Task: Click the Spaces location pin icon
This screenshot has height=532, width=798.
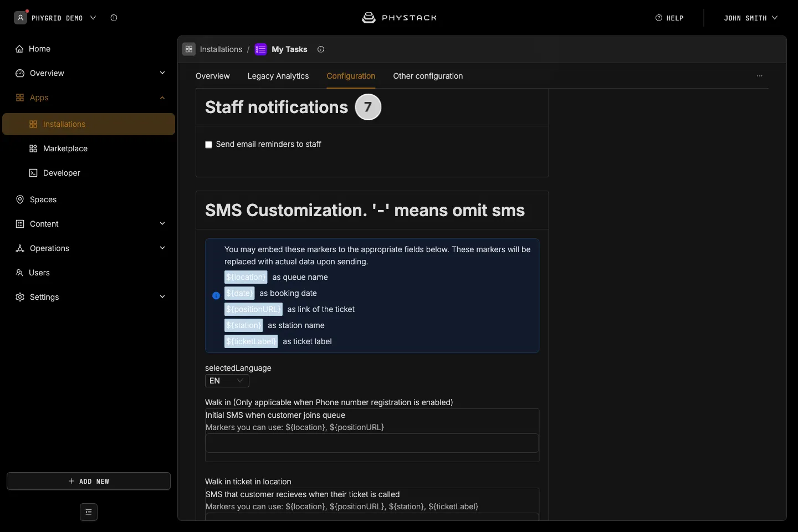Action: click(x=20, y=199)
